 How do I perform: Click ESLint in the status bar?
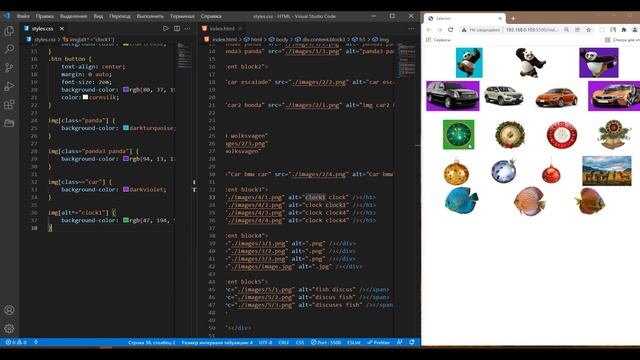pos(353,342)
